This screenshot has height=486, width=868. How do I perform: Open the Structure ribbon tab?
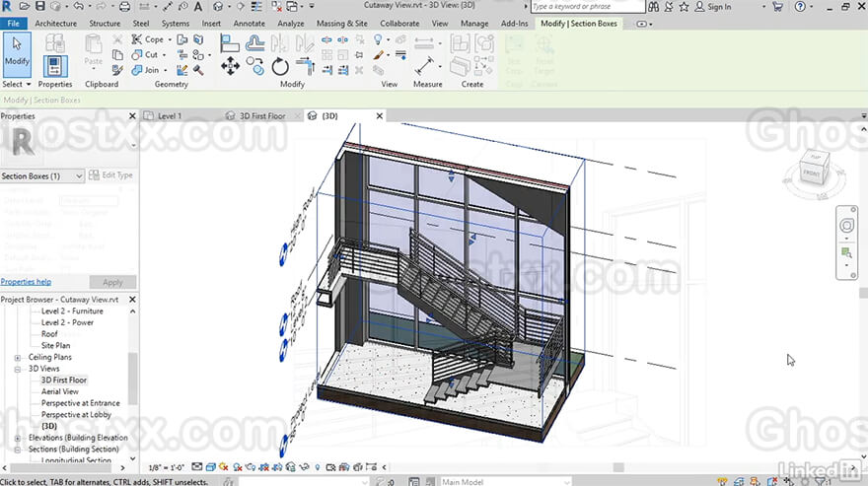(x=105, y=24)
